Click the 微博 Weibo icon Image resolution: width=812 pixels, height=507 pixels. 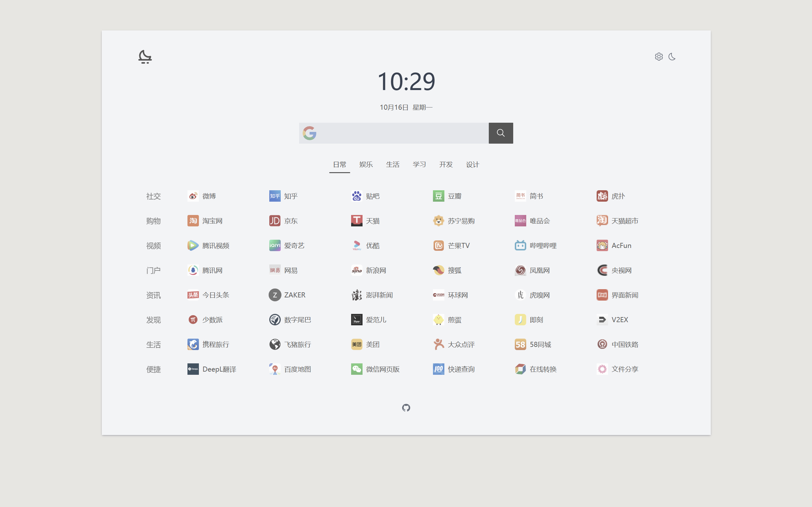tap(193, 196)
